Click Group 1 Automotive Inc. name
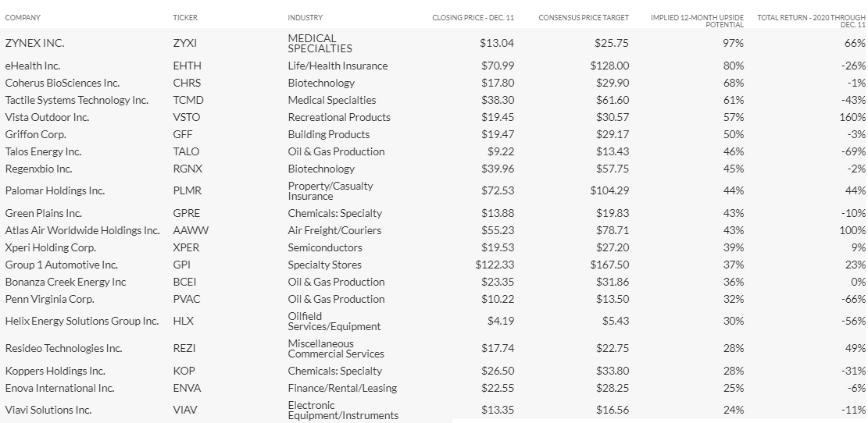This screenshot has width=868, height=423. [62, 265]
